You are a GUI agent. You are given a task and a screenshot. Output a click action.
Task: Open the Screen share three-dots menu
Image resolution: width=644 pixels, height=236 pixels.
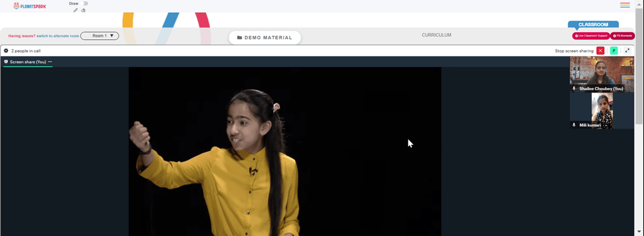pyautogui.click(x=50, y=62)
